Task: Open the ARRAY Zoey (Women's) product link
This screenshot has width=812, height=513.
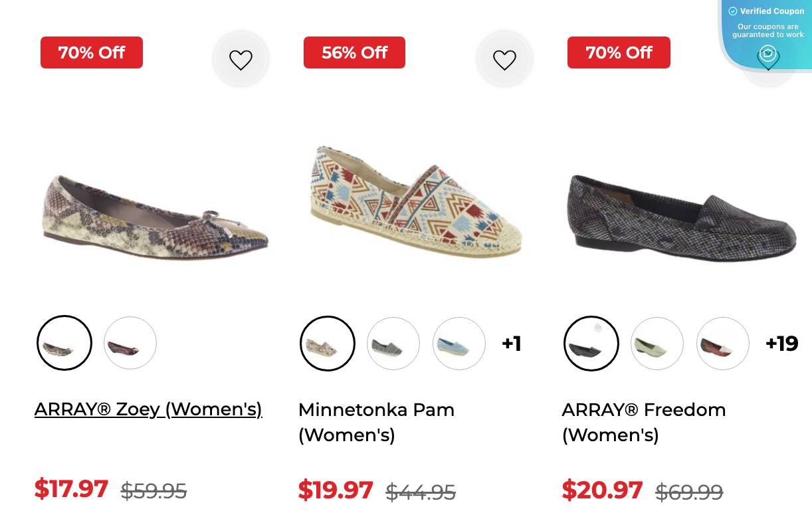Action: point(148,409)
